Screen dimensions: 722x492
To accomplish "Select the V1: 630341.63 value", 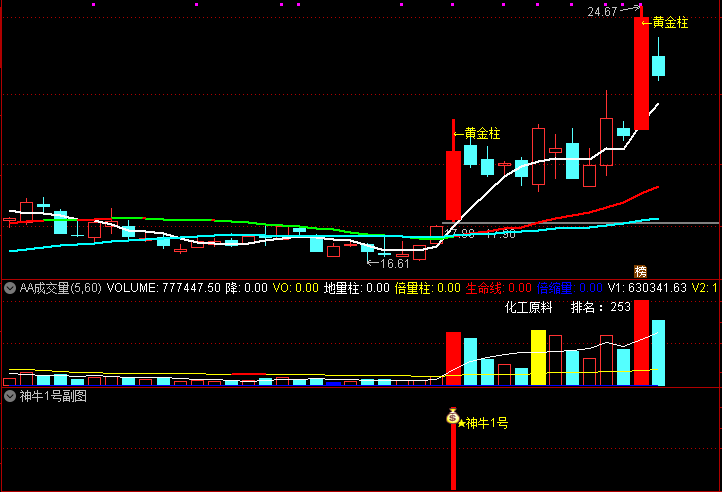I will click(x=647, y=288).
